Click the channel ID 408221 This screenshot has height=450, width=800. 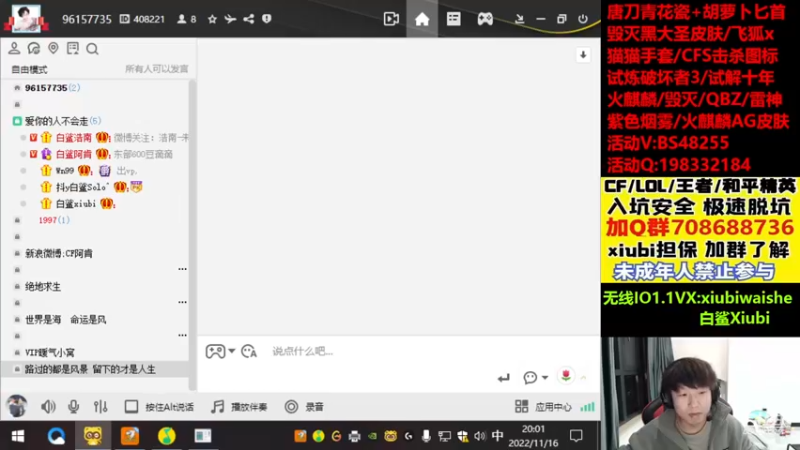point(142,19)
